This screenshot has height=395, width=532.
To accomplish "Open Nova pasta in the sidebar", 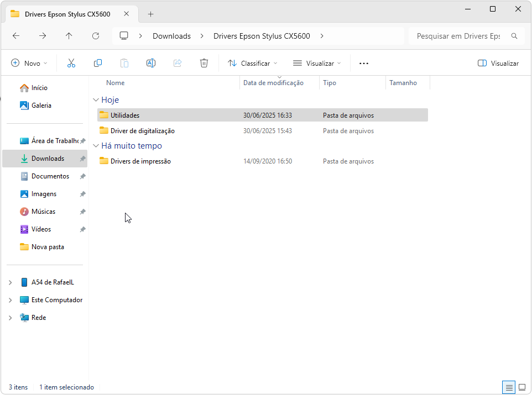I will [x=48, y=247].
